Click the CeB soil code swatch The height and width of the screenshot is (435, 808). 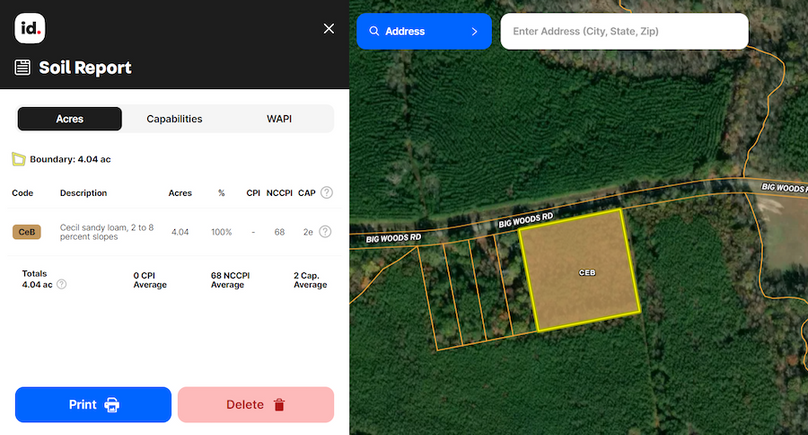[27, 232]
